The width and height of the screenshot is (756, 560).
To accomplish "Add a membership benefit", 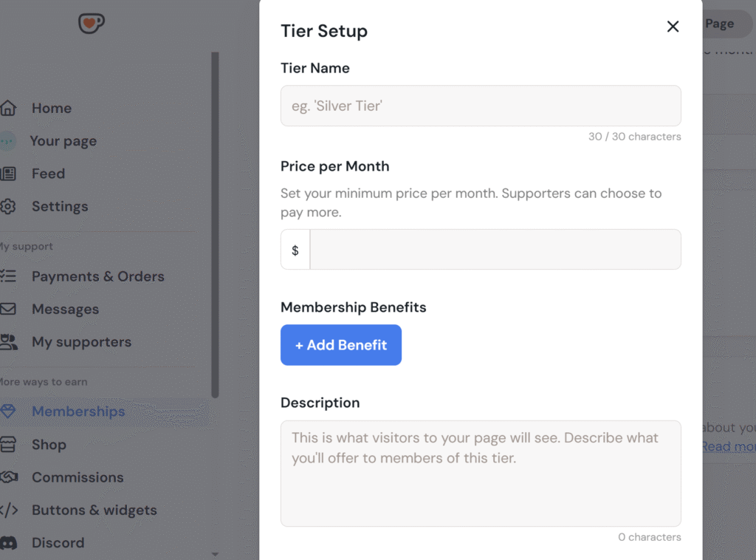I will click(x=341, y=345).
